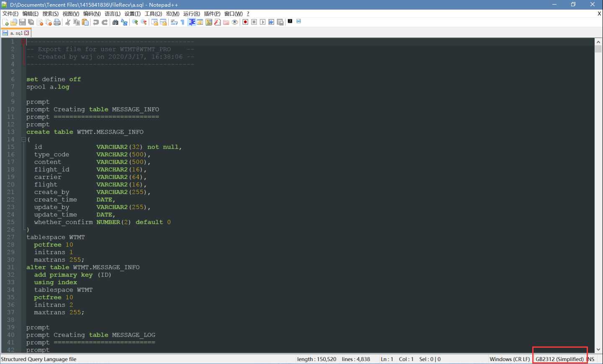603x364 pixels.
Task: Zoom out on the editor text
Action: (144, 22)
